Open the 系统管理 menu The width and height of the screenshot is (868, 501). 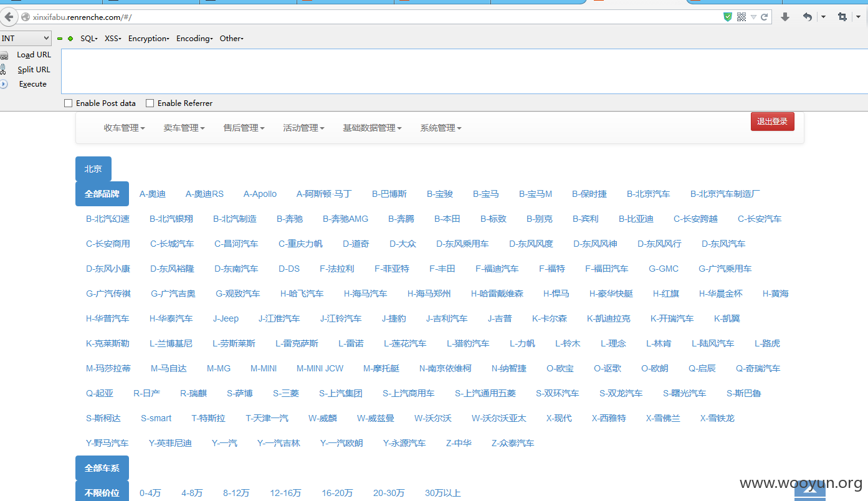[x=441, y=128]
